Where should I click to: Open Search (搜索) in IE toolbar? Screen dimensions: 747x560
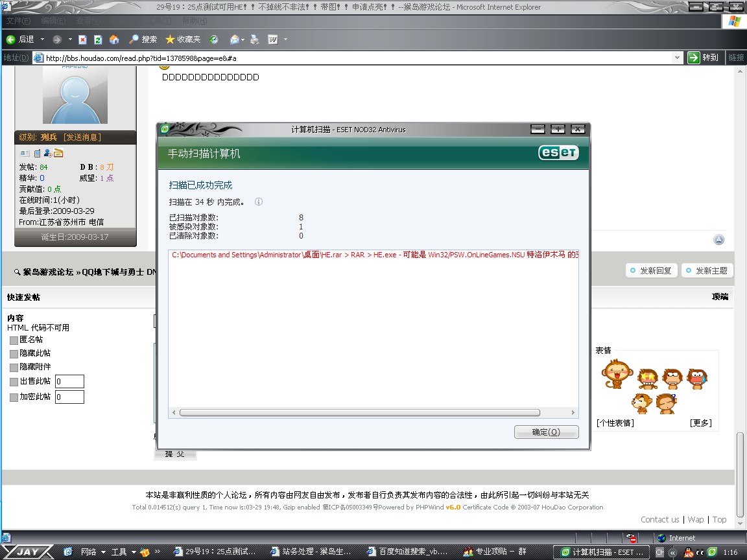pyautogui.click(x=143, y=40)
